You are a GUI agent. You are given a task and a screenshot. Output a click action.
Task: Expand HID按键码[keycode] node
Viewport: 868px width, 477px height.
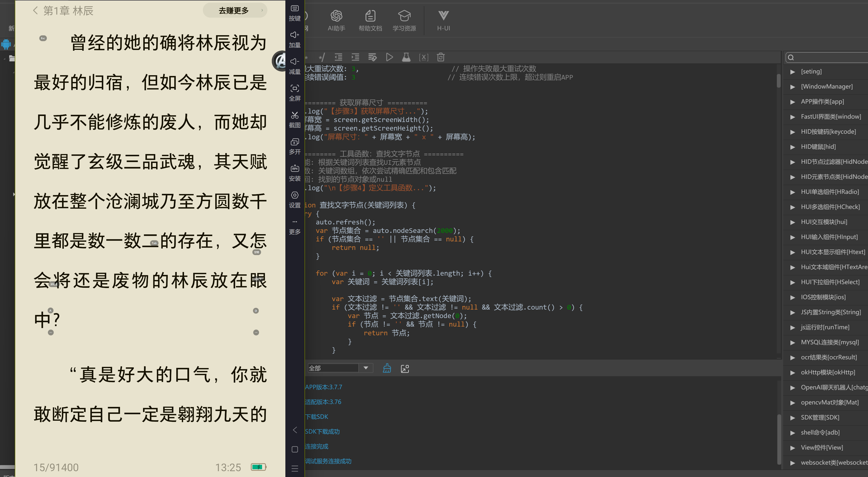pyautogui.click(x=793, y=132)
